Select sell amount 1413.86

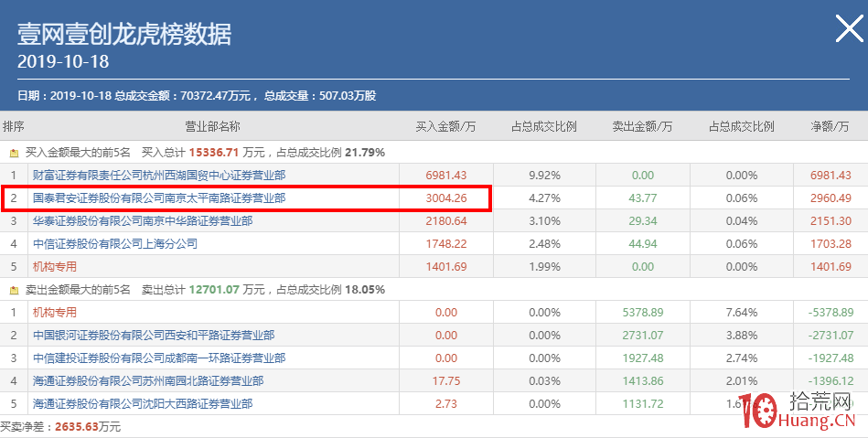click(x=643, y=381)
